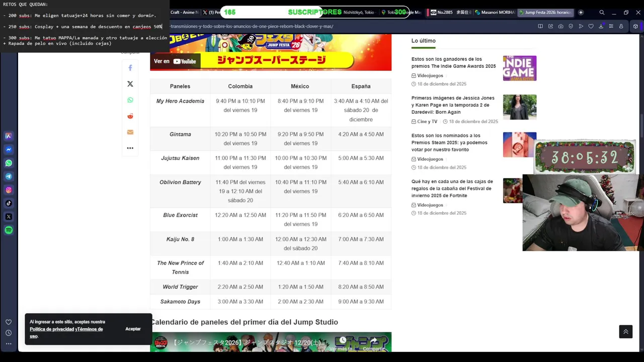The height and width of the screenshot is (362, 644).
Task: Click the '9:00 AM a 9:30 AM' cell
Action: [x=361, y=302]
